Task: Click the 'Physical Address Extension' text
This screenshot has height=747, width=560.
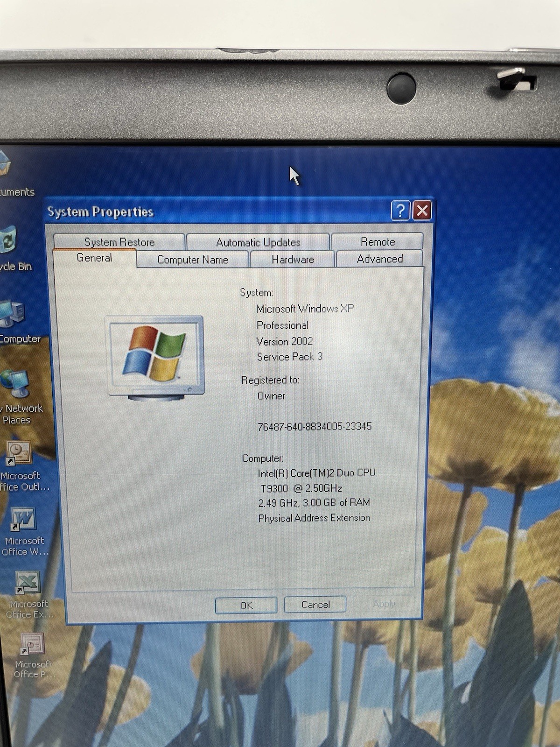Action: tap(314, 518)
